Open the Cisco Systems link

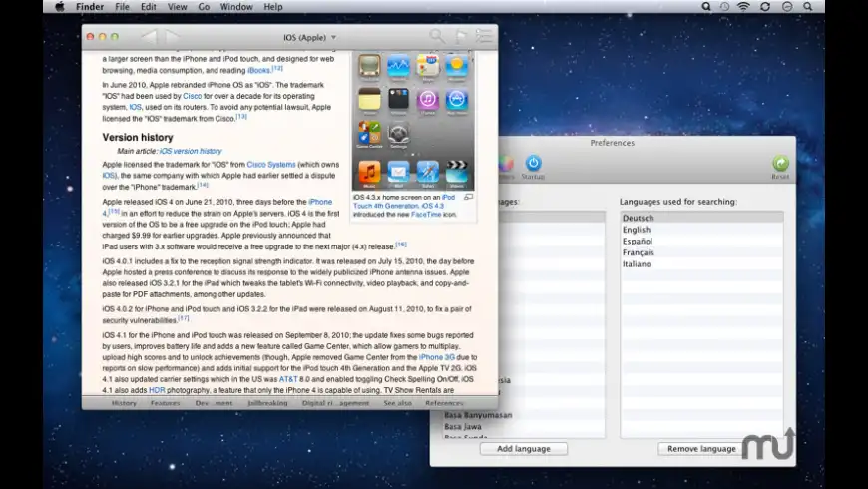point(271,164)
